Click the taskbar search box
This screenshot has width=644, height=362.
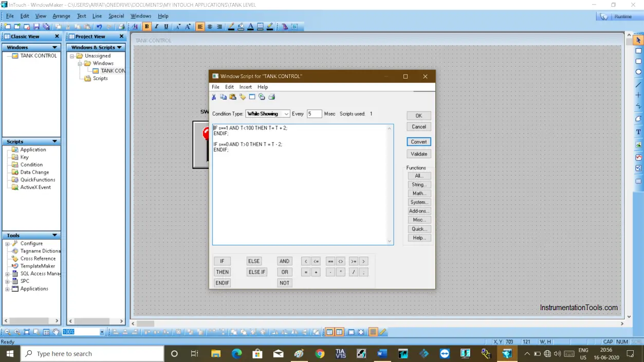click(x=93, y=354)
